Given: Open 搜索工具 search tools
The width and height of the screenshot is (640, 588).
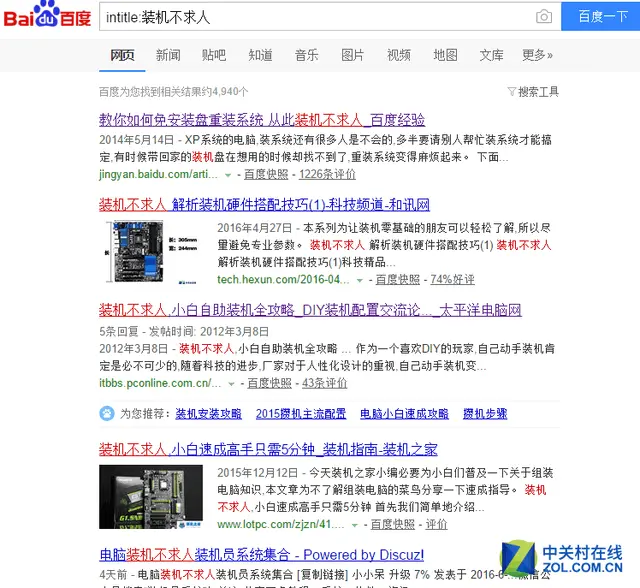Looking at the screenshot, I should point(538,91).
